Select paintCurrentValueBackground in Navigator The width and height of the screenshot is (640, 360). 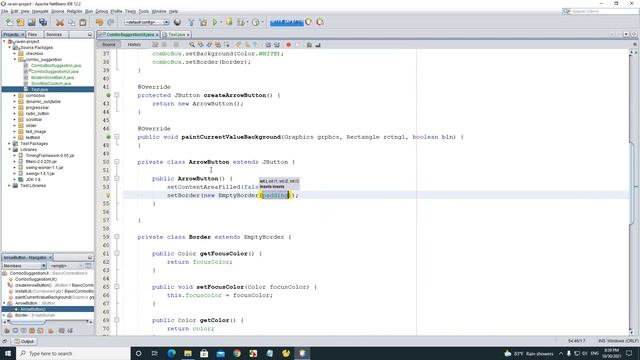[54, 297]
